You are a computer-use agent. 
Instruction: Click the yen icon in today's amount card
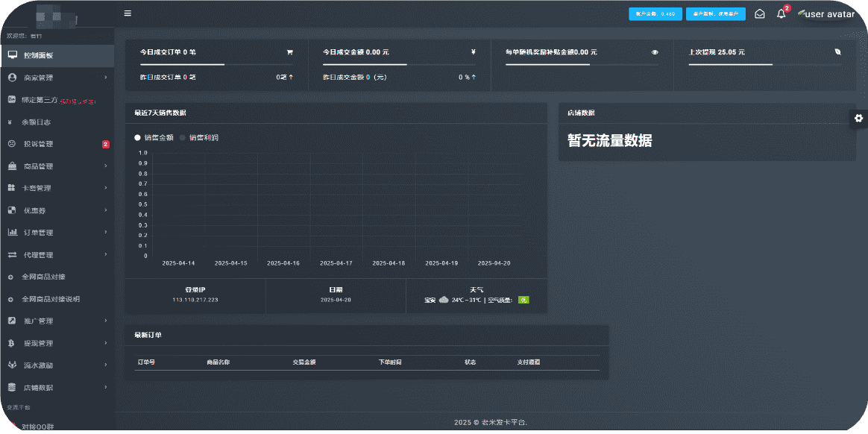(x=473, y=53)
